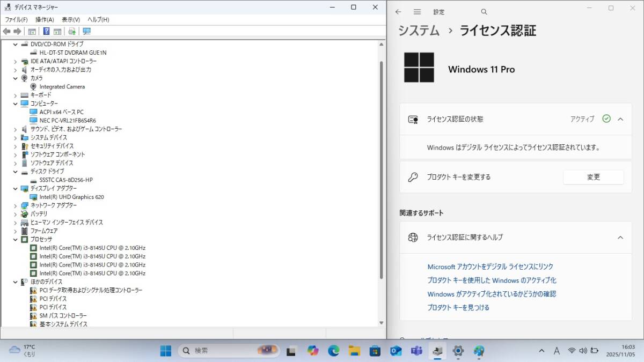Select the セキュリティ デバイス tree row
The image size is (644, 362).
(x=52, y=146)
